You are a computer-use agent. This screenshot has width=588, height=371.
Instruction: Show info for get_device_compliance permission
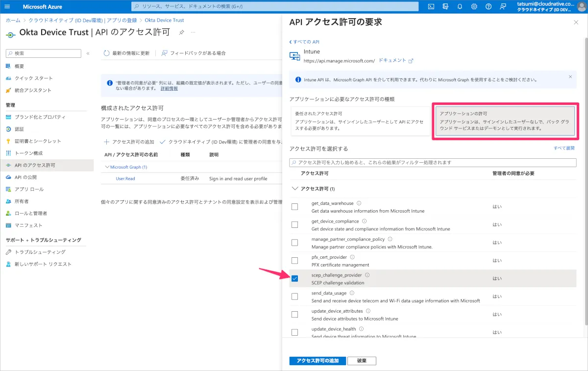[364, 221]
